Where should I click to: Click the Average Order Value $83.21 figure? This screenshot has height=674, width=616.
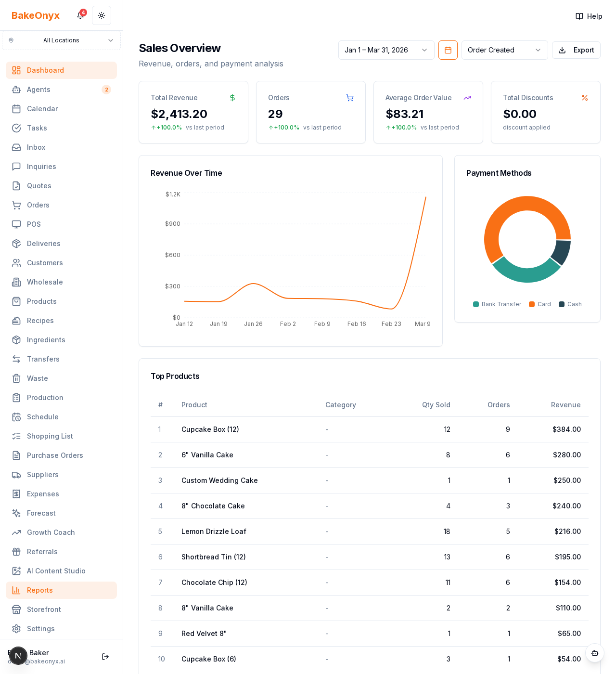[x=405, y=114]
